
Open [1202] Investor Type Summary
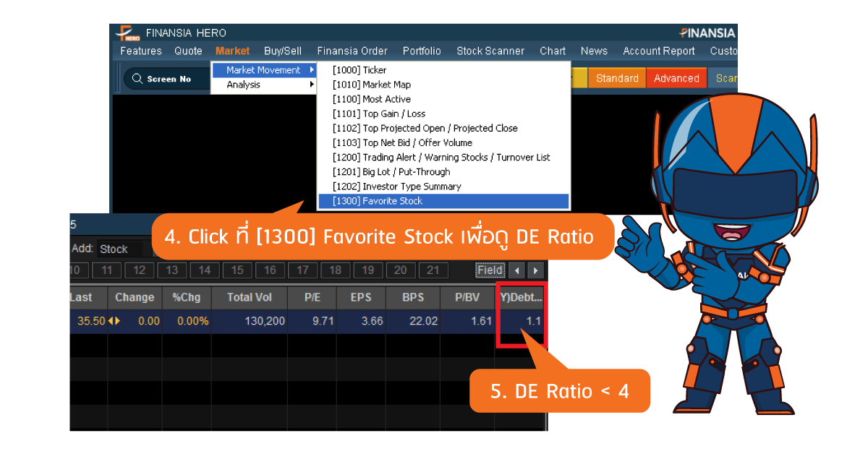(443, 186)
